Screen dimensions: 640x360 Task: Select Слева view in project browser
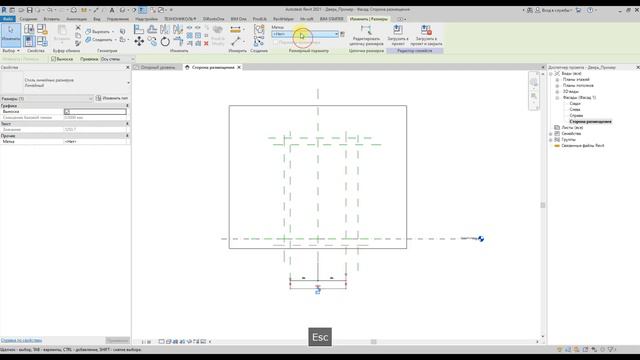tap(575, 110)
